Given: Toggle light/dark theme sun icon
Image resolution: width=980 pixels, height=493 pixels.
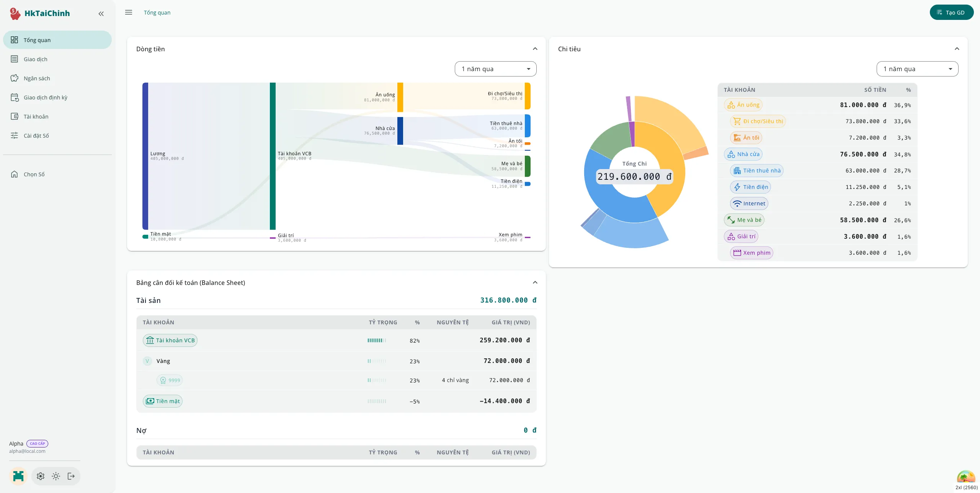Looking at the screenshot, I should point(56,476).
